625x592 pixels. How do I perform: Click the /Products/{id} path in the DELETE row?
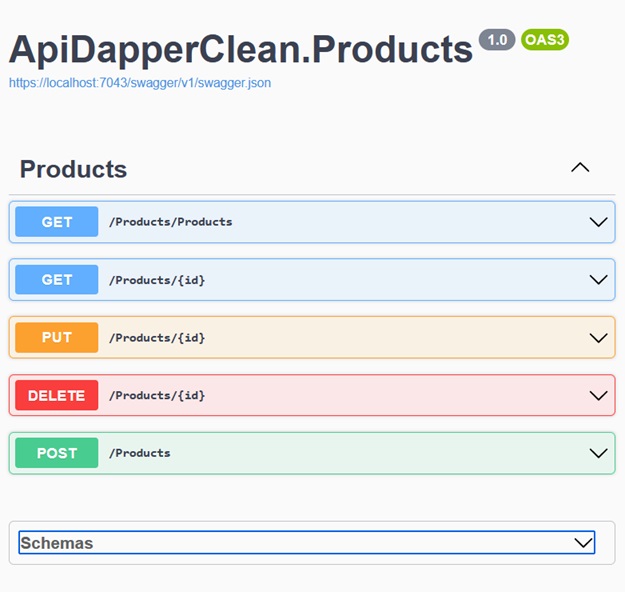coord(157,395)
